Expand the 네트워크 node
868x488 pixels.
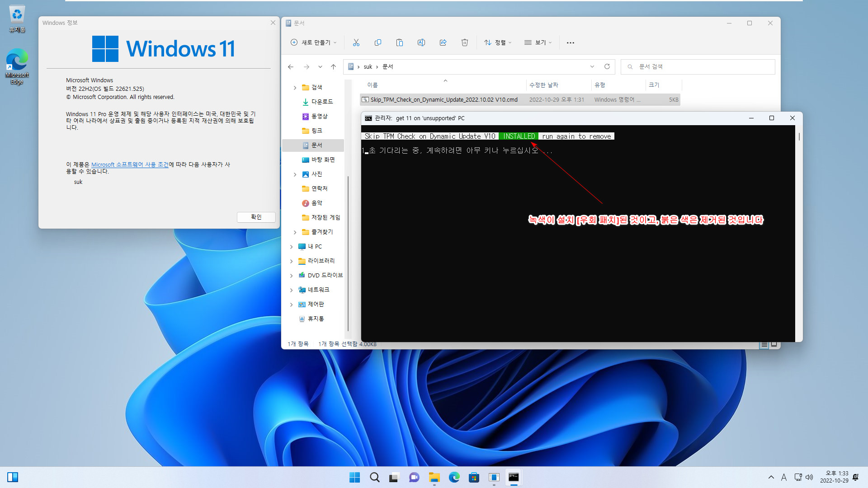click(x=292, y=290)
